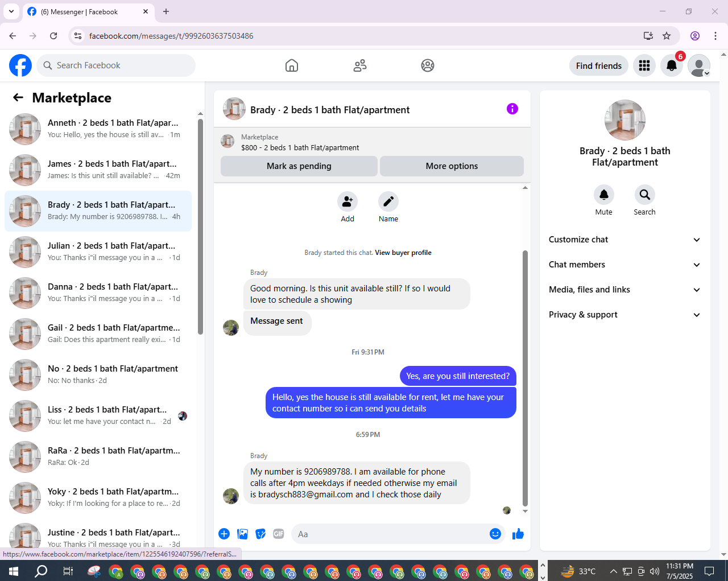This screenshot has width=728, height=581.
Task: Open the Yoky conversation
Action: click(98, 498)
